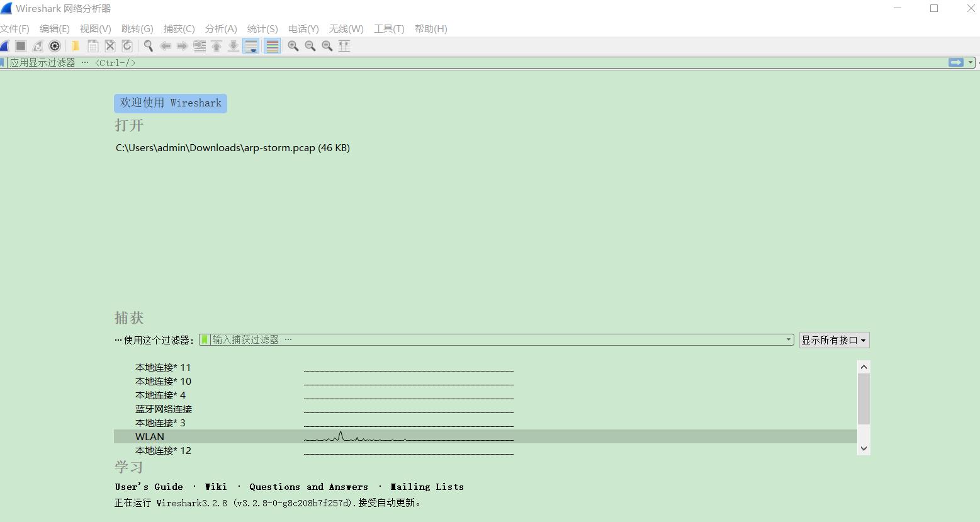The height and width of the screenshot is (522, 980).
Task: Click the Save capture file icon
Action: 93,46
